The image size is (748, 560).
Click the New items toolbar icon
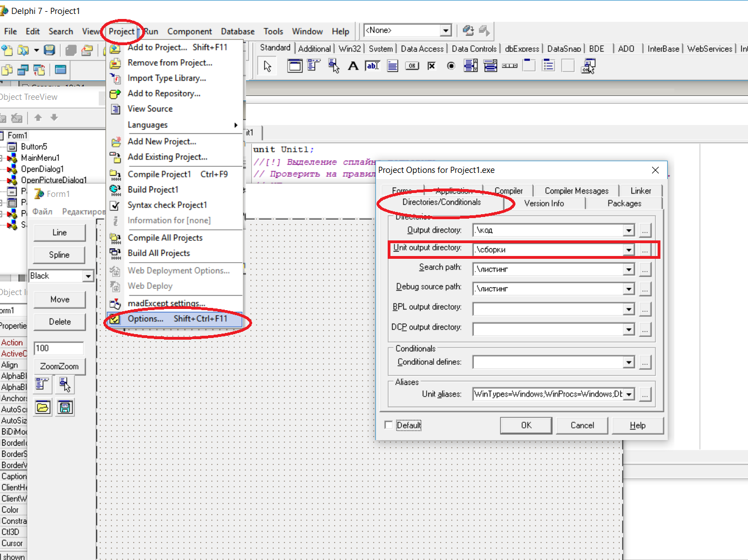point(7,50)
